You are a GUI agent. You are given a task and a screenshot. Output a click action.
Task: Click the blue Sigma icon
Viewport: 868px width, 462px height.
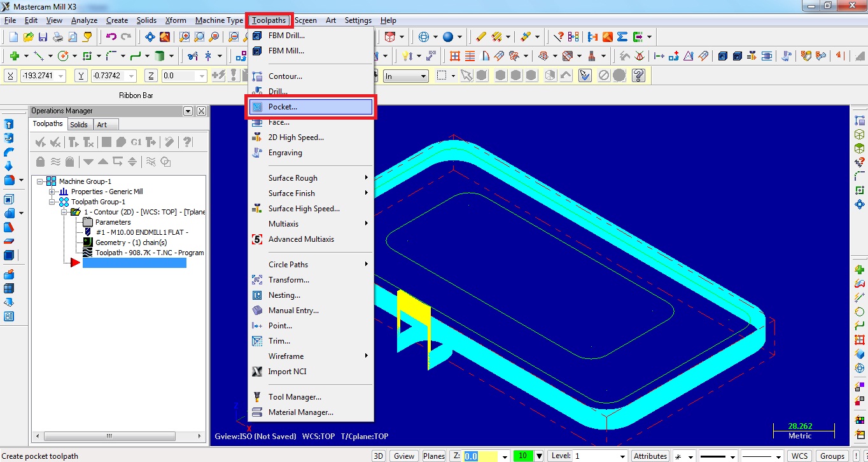point(622,37)
